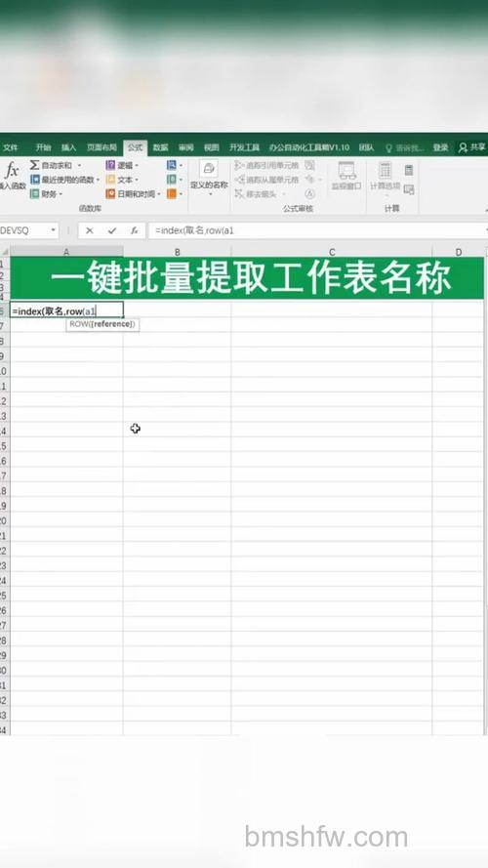Switch to the Data (数据) tab
Viewport: 488px width, 868px height.
tap(160, 147)
